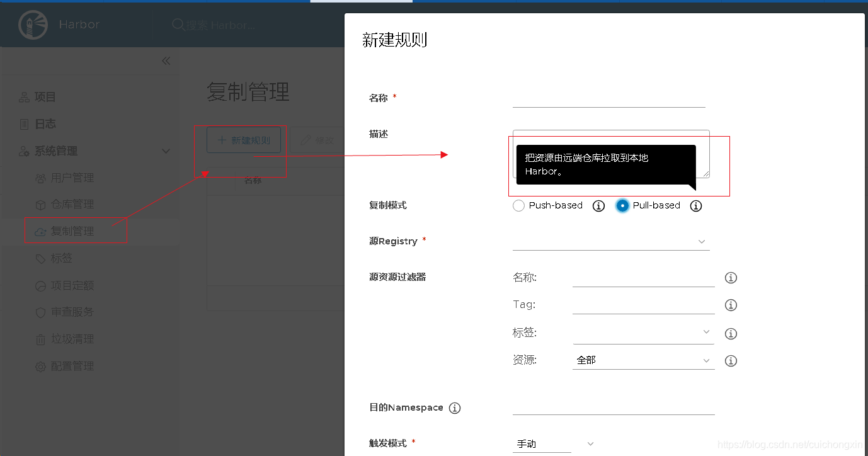Show info for 目的Namespace
868x456 pixels.
455,408
